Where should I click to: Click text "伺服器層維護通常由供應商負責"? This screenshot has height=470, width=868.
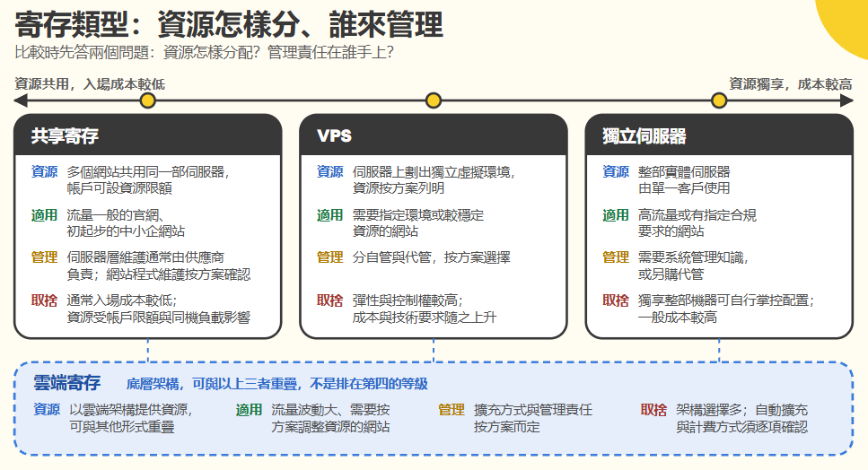click(145, 265)
